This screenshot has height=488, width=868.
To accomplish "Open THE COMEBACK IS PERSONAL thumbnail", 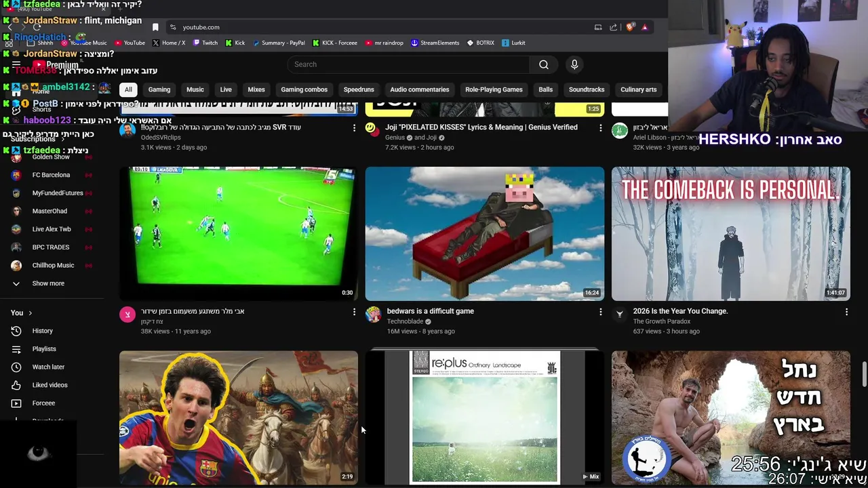I will tap(730, 234).
